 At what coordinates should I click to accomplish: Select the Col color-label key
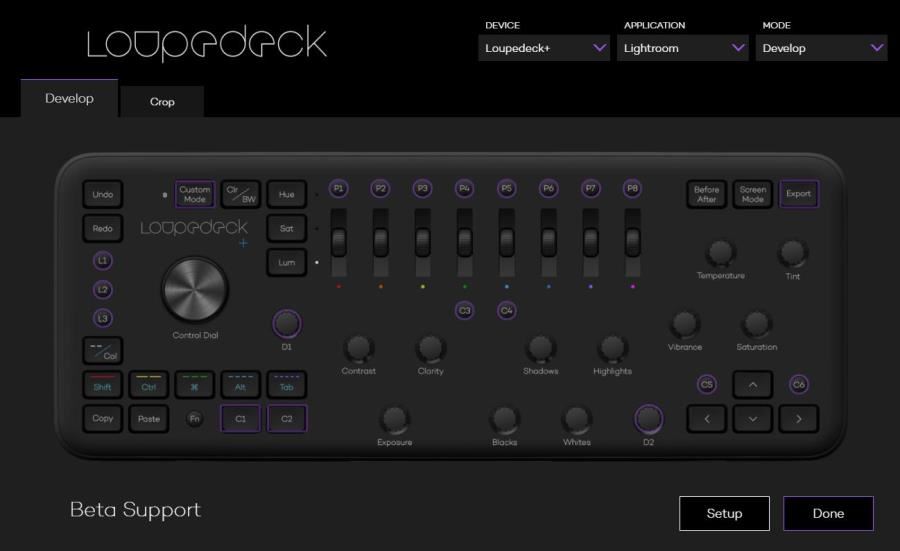103,351
